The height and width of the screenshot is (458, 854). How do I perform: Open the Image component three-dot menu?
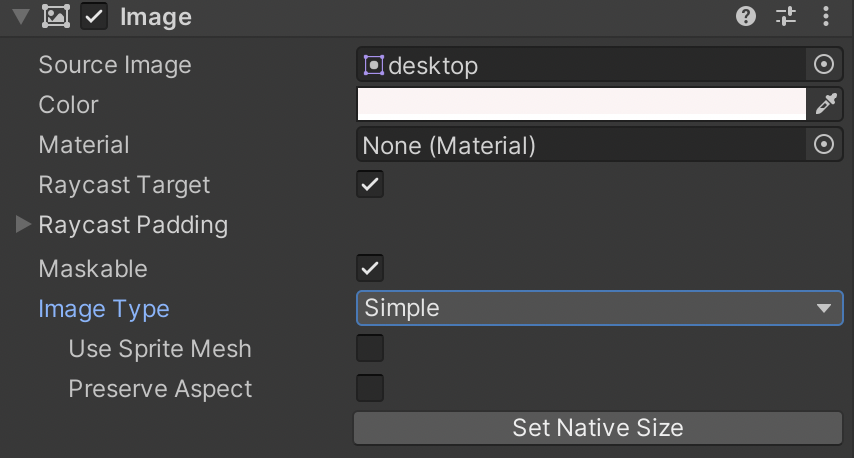(826, 16)
